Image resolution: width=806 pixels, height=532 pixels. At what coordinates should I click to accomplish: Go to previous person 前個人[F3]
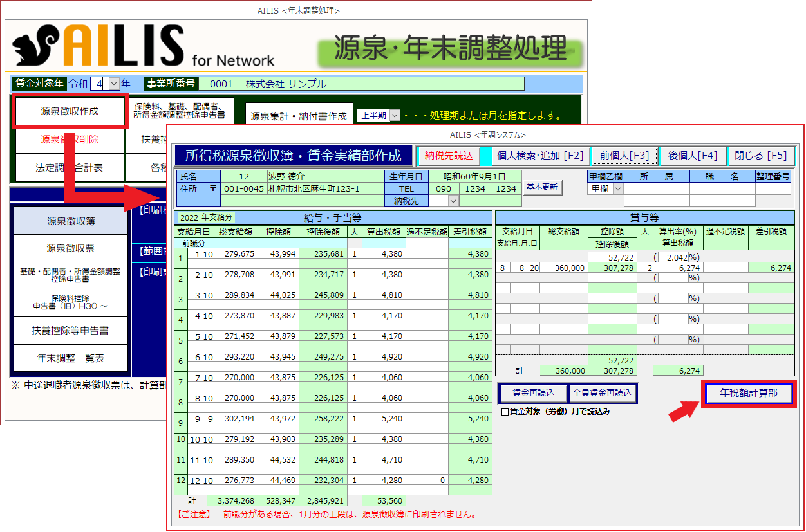624,156
